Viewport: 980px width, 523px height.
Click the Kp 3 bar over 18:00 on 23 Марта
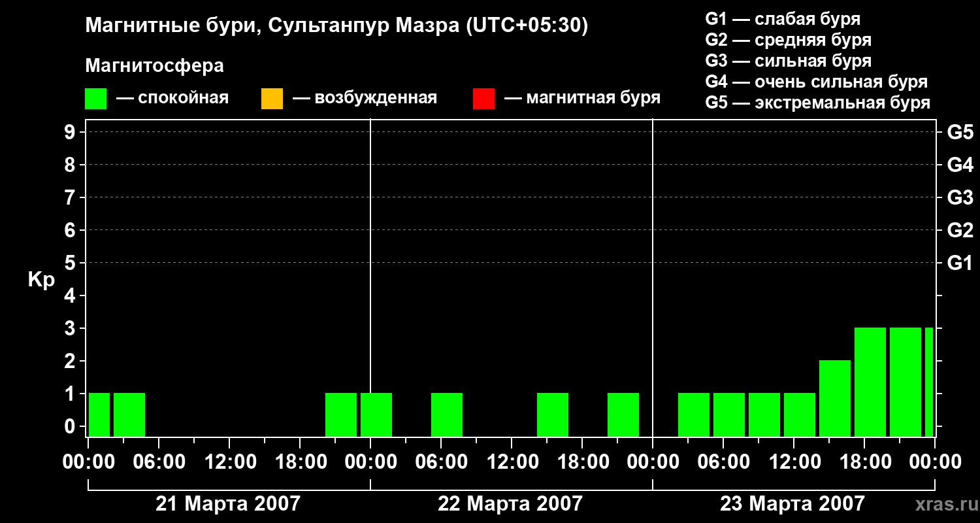click(870, 382)
